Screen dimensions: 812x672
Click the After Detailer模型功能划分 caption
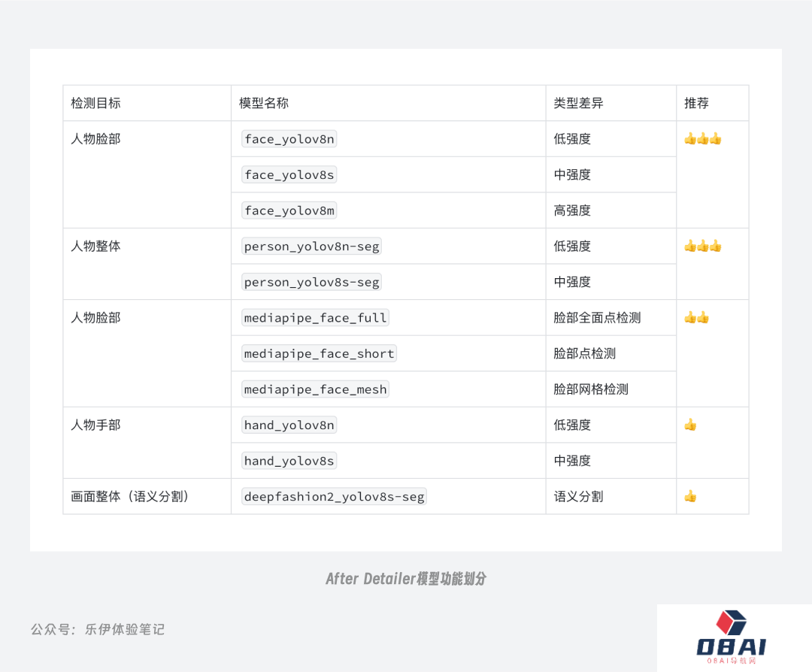coord(406,579)
